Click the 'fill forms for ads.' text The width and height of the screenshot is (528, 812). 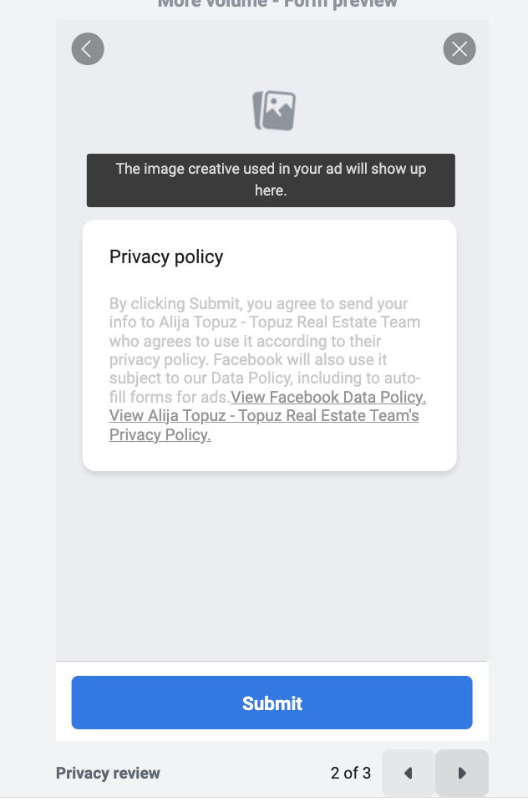pos(170,397)
